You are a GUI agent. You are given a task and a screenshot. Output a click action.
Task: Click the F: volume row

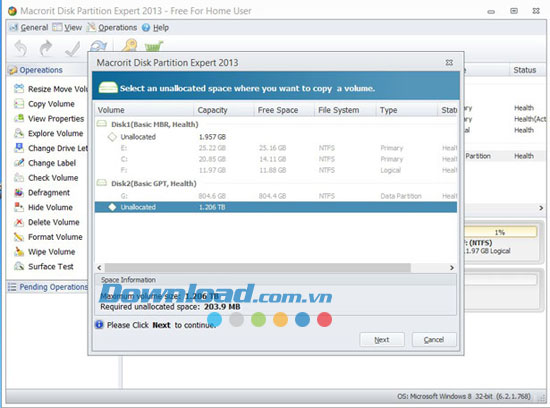click(276, 170)
